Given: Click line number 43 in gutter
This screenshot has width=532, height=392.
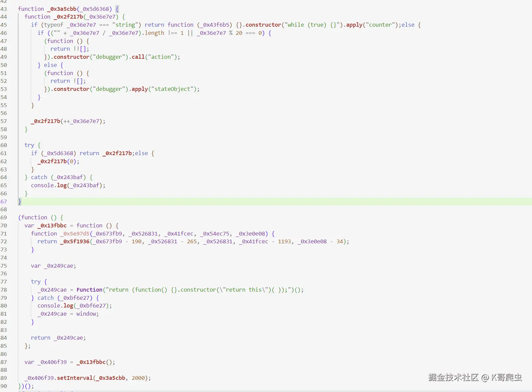Looking at the screenshot, I should (x=3, y=9).
